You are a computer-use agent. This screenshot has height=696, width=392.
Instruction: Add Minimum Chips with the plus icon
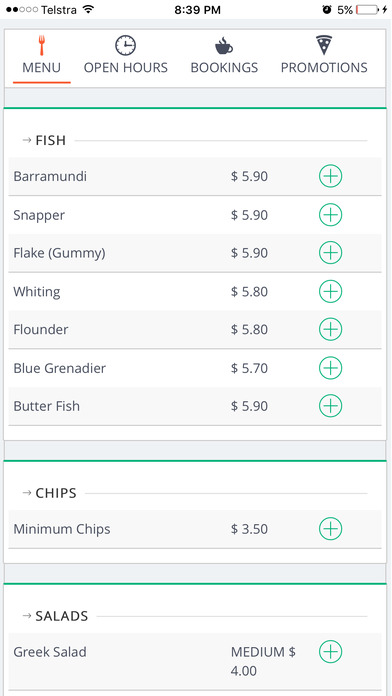[330, 529]
